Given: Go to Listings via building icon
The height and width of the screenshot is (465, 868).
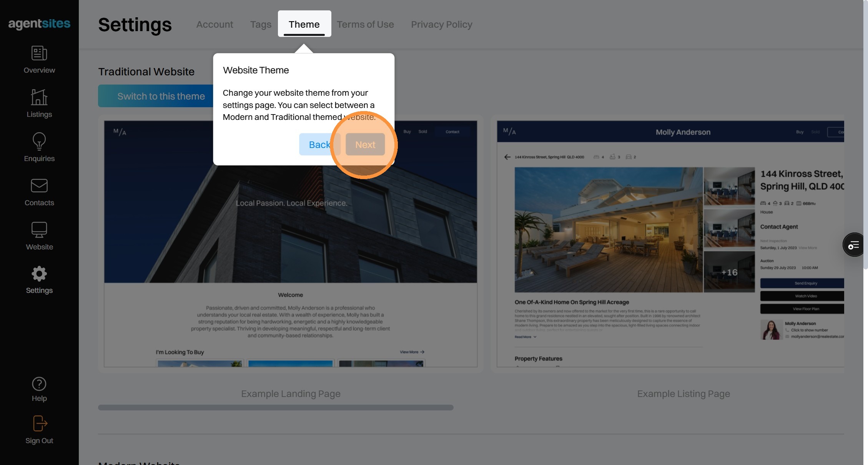Looking at the screenshot, I should pos(39,97).
